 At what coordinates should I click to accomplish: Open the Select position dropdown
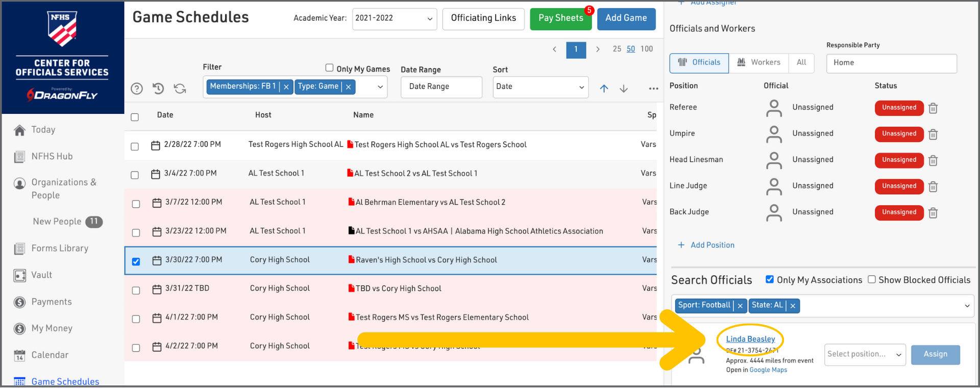pyautogui.click(x=864, y=354)
